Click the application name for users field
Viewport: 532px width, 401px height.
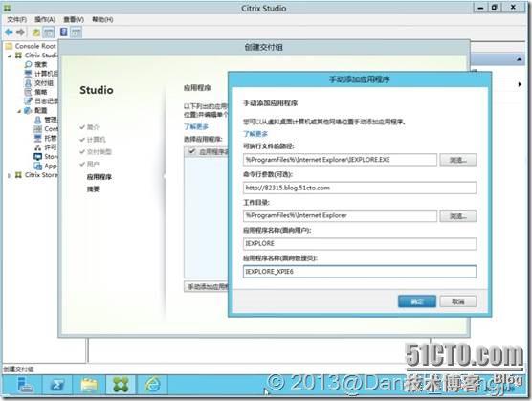[360, 243]
